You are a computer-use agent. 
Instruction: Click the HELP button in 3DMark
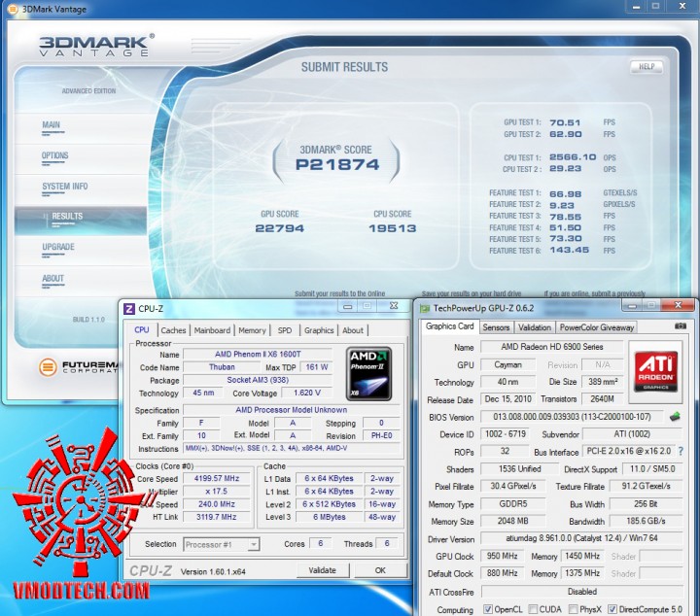[x=647, y=67]
